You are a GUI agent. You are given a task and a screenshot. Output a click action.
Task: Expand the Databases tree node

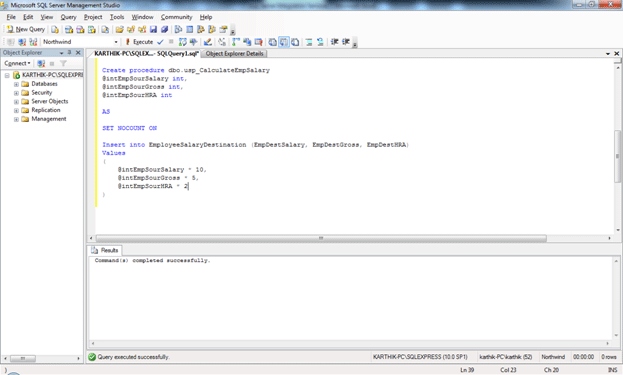coord(16,84)
